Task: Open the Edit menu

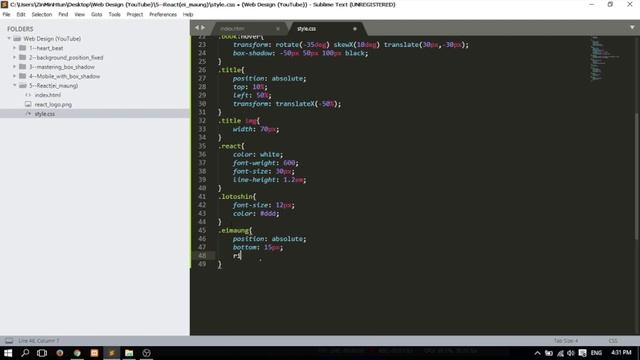Action: tap(21, 14)
